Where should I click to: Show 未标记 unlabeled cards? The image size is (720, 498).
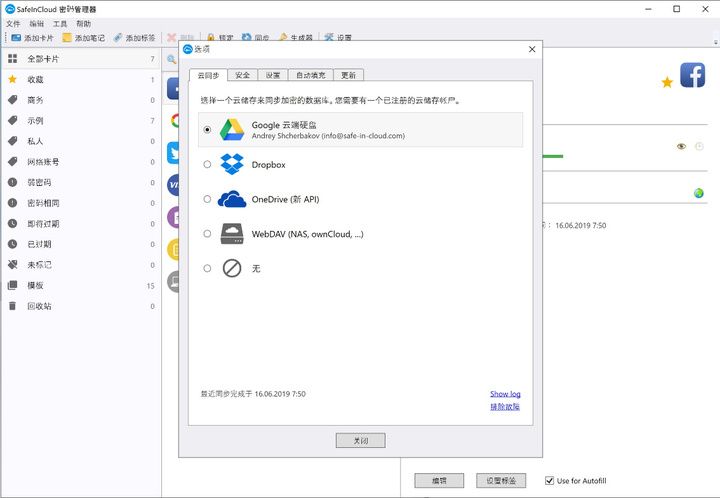81,265
